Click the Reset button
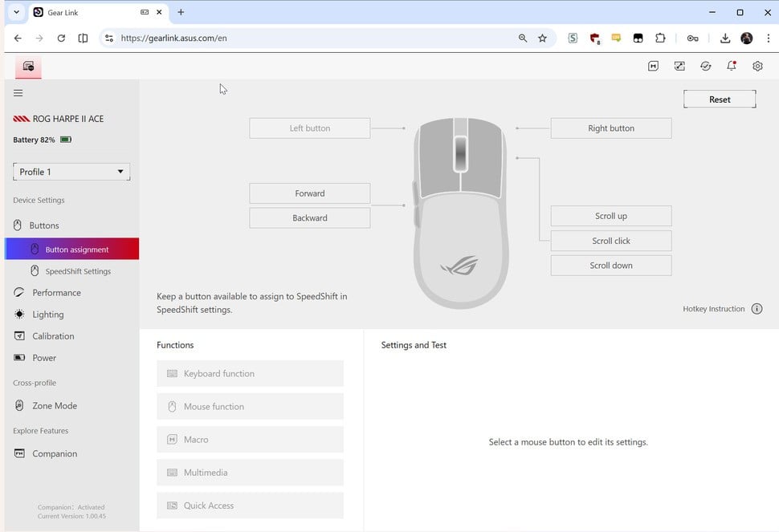779x532 pixels. point(720,99)
